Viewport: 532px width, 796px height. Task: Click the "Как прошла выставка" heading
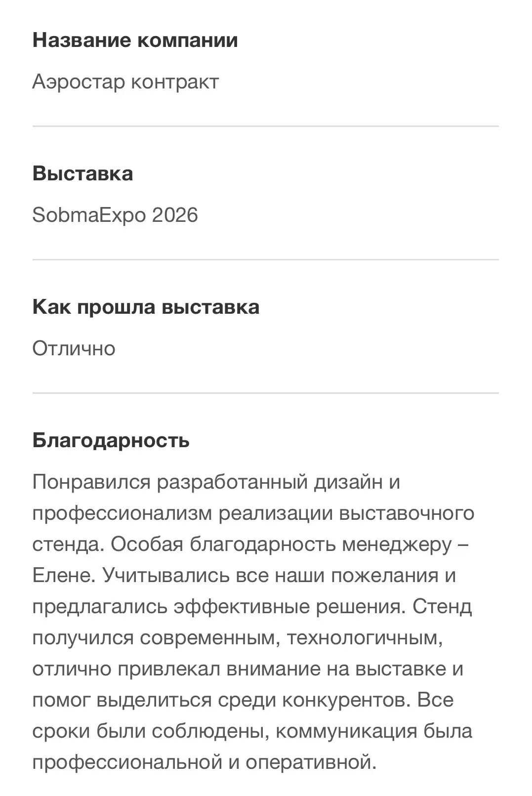tap(146, 307)
